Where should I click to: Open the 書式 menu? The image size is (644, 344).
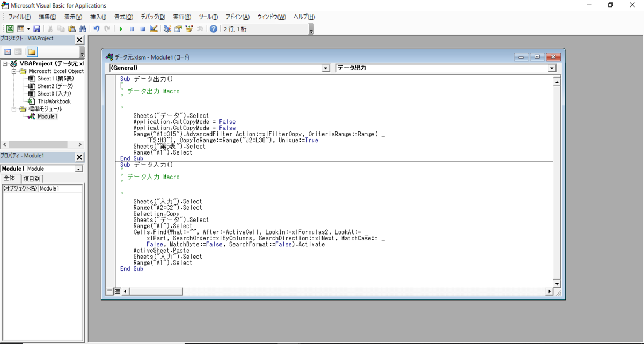[123, 17]
